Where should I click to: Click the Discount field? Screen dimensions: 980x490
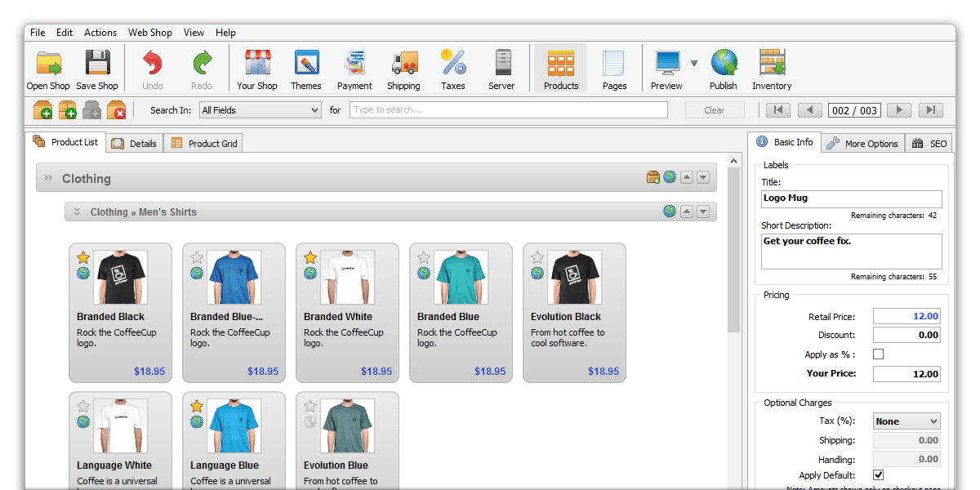pos(906,335)
